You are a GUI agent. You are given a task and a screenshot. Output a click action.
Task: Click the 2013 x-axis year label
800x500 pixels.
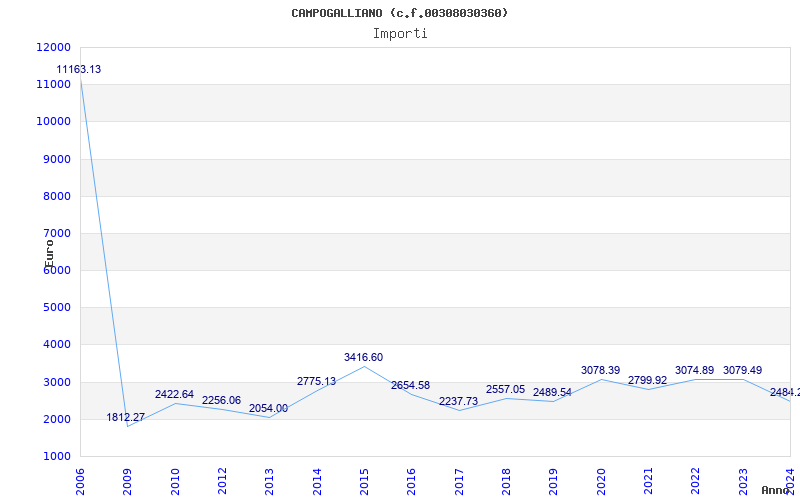tap(269, 481)
